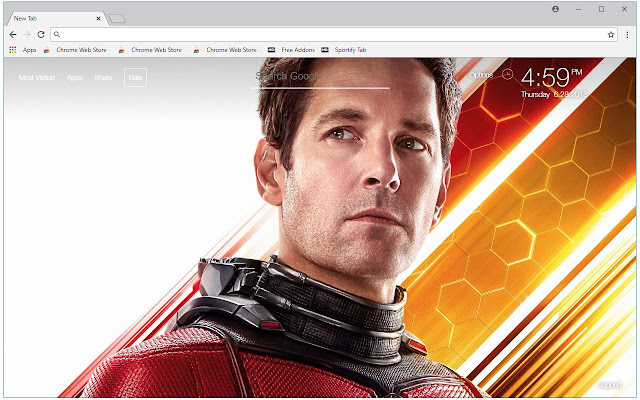Screen dimensions: 640x400
Task: Open a new tab with the tab button
Action: tap(118, 18)
